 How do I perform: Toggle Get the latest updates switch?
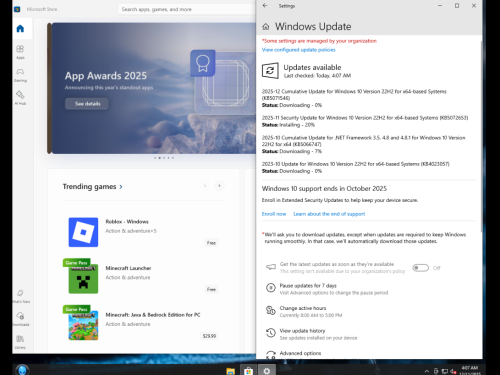[420, 268]
